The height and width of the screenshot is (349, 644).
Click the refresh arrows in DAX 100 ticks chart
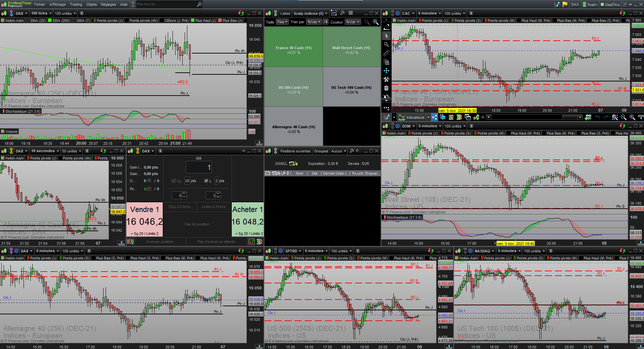click(x=241, y=13)
